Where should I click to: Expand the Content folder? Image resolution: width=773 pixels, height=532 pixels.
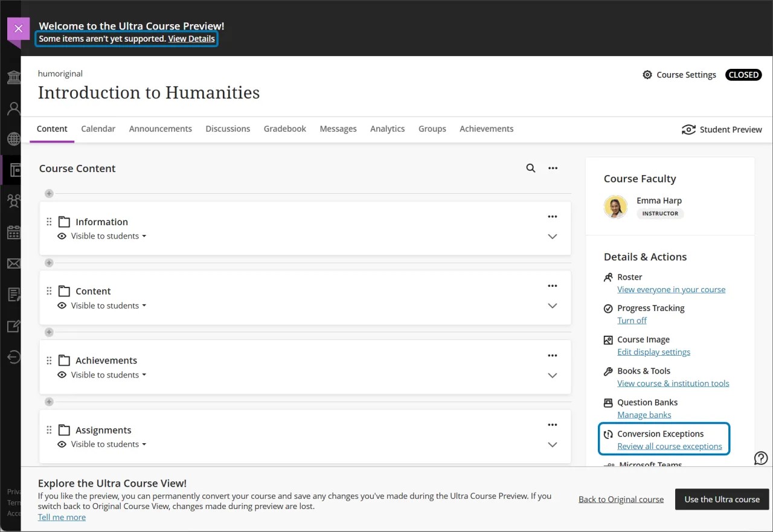[x=552, y=306]
